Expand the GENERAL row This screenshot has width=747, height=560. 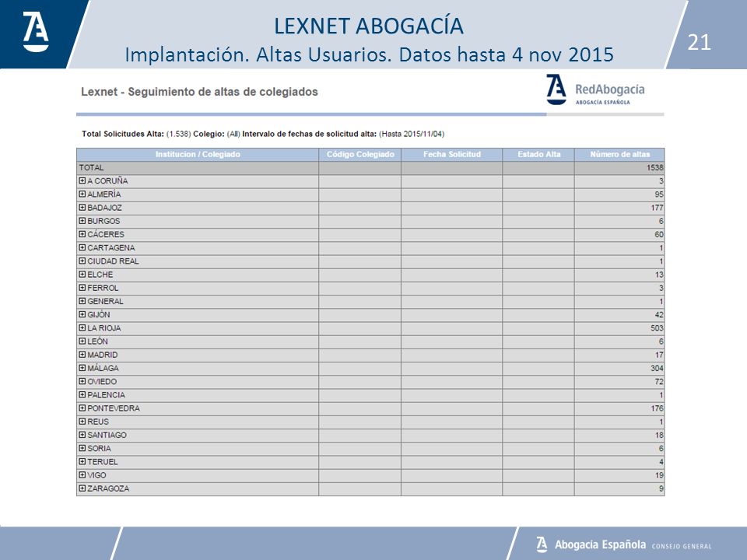82,301
